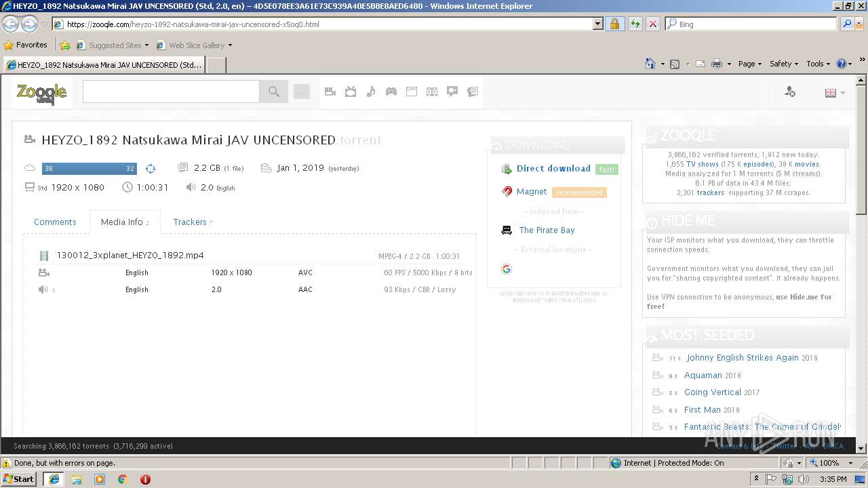Switch to the Trackers tab
The height and width of the screenshot is (488, 868).
click(193, 222)
